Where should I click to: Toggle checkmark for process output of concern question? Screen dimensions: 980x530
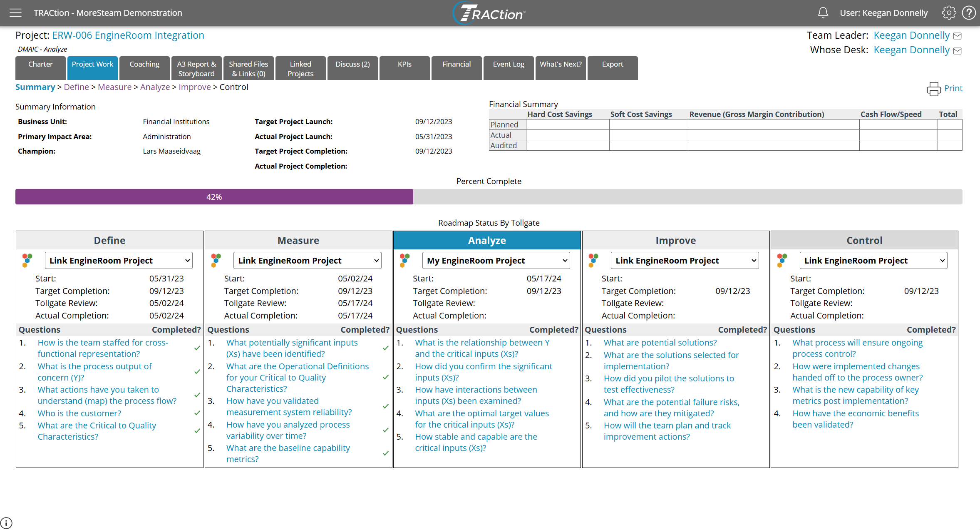point(197,371)
